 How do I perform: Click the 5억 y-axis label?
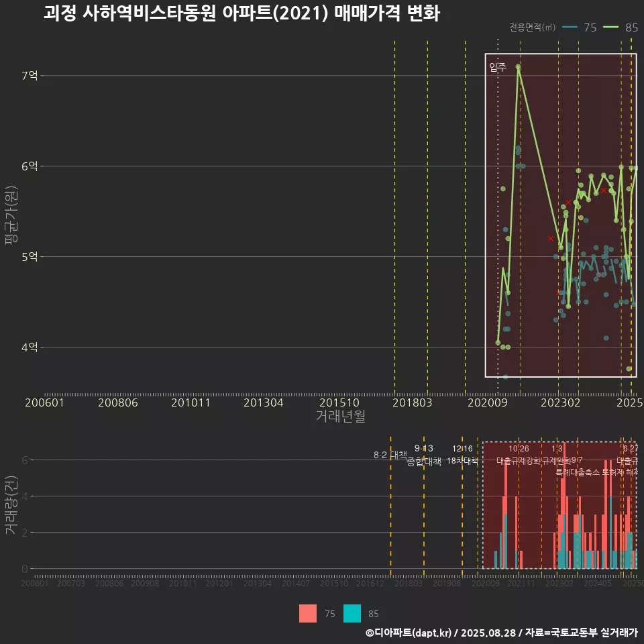30,257
